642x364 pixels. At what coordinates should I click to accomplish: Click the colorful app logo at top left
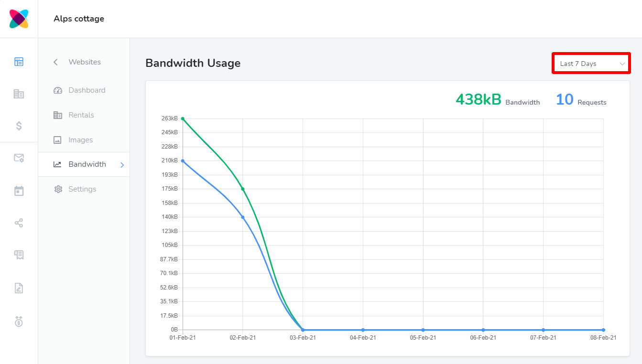coord(19,19)
